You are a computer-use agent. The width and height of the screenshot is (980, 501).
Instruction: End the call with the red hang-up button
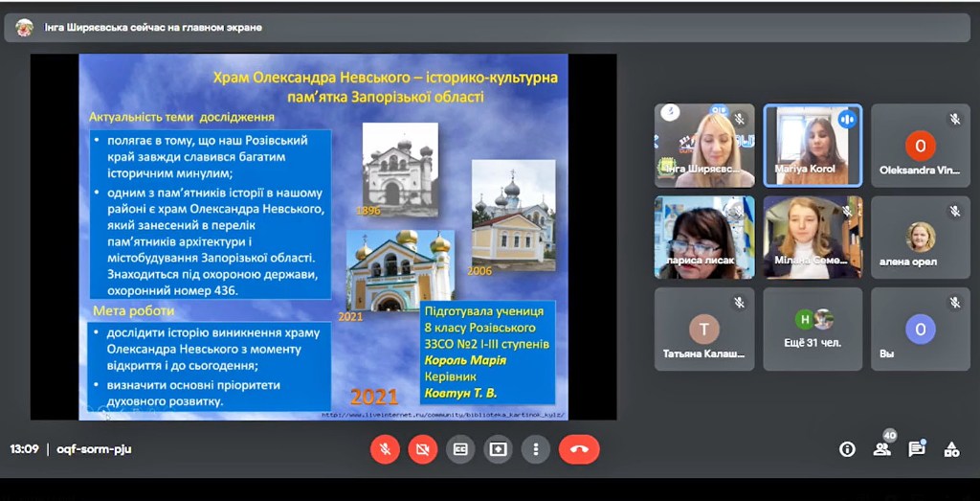pyautogui.click(x=579, y=448)
